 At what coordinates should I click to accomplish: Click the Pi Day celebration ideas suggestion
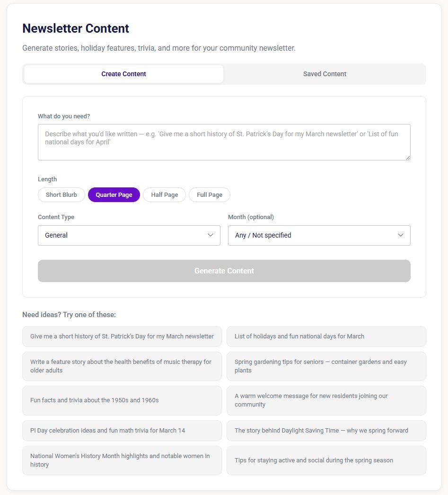(x=122, y=431)
